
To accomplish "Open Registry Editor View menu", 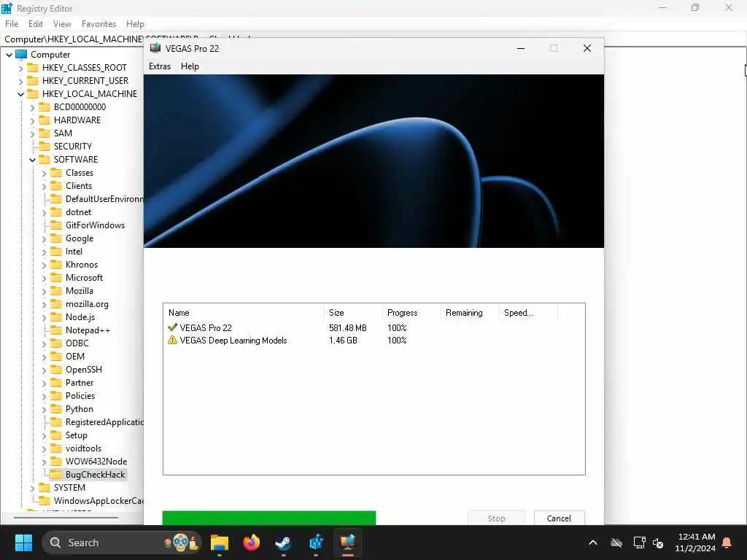I will click(62, 24).
